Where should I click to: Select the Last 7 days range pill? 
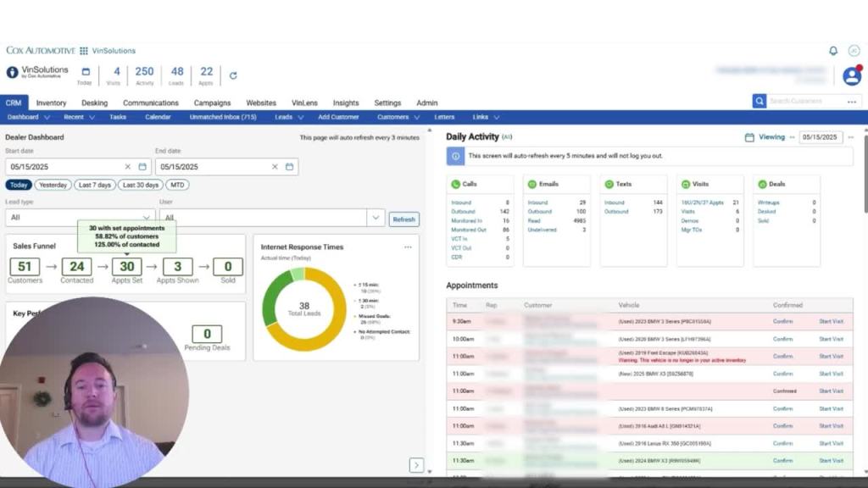pos(95,185)
